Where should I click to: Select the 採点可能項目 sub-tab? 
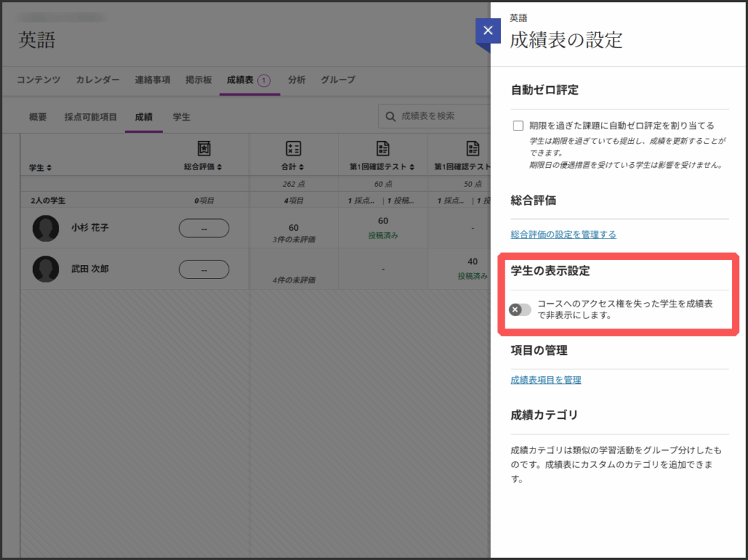coord(91,117)
